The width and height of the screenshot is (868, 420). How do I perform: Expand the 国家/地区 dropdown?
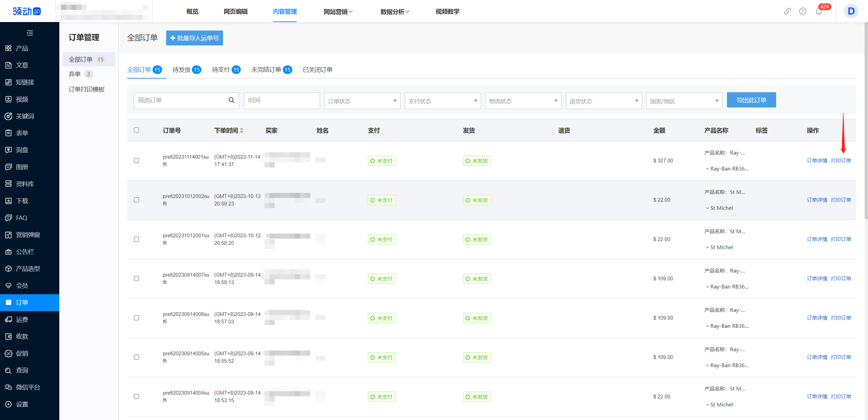click(x=684, y=101)
